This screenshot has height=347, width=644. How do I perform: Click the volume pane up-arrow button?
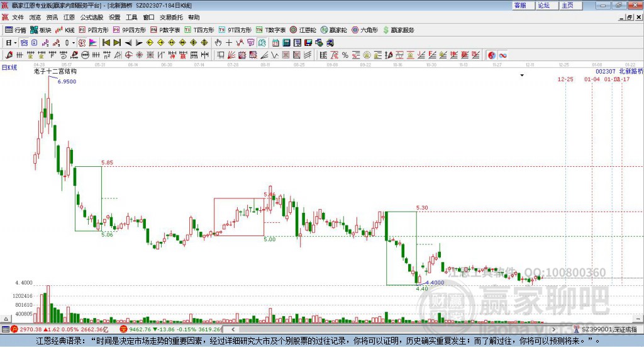[x=6, y=319]
